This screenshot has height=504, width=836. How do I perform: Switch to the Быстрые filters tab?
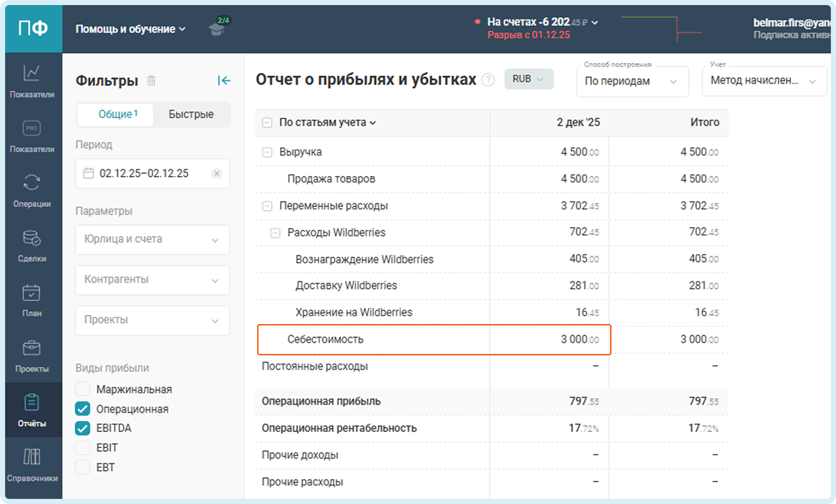click(191, 114)
